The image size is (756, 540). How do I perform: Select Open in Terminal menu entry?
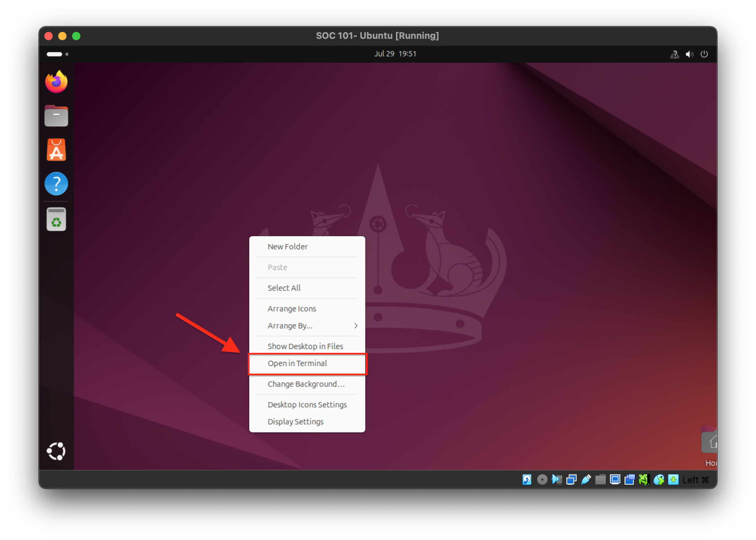[x=307, y=363]
